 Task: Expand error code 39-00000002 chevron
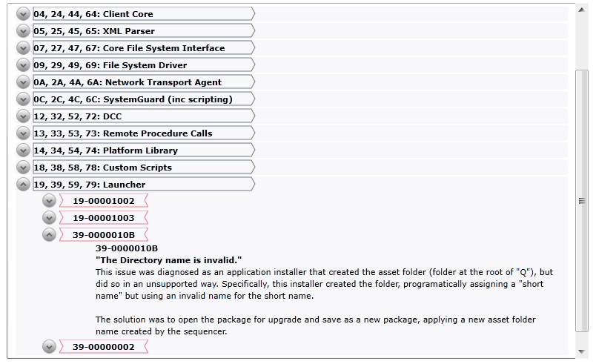pyautogui.click(x=49, y=347)
